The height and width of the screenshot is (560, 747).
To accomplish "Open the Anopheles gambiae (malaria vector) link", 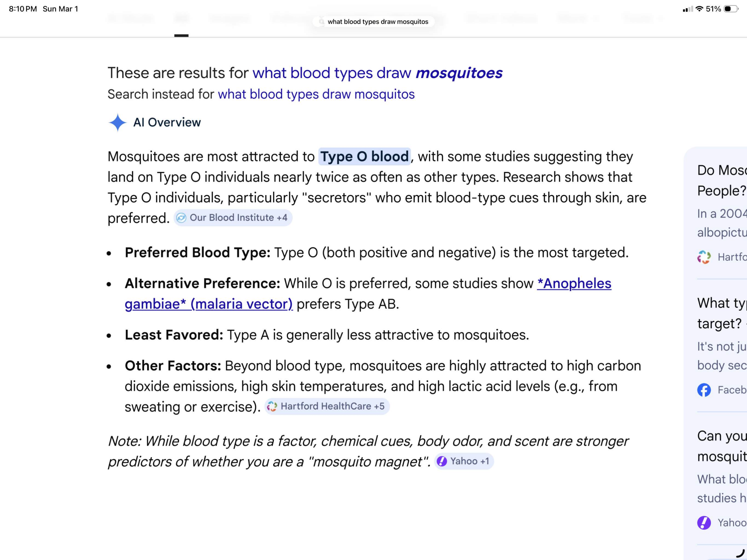I will [x=368, y=294].
